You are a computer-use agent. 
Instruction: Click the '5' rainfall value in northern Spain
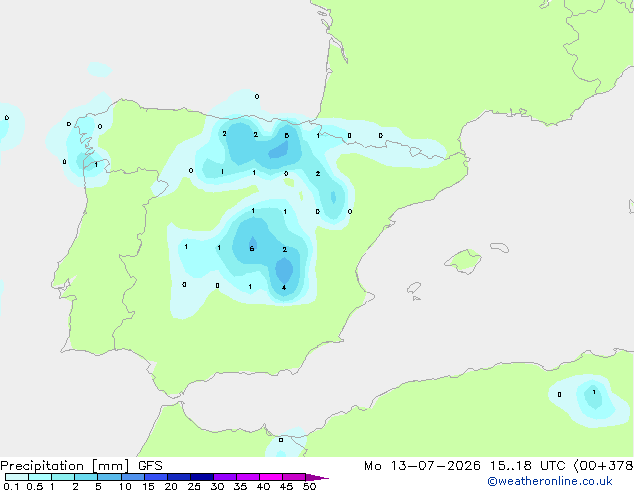coord(287,135)
